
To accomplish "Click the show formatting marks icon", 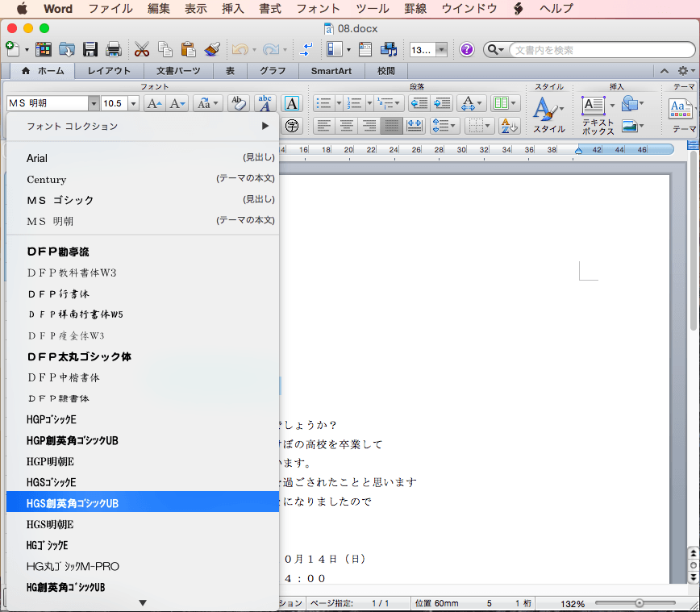I will (306, 49).
